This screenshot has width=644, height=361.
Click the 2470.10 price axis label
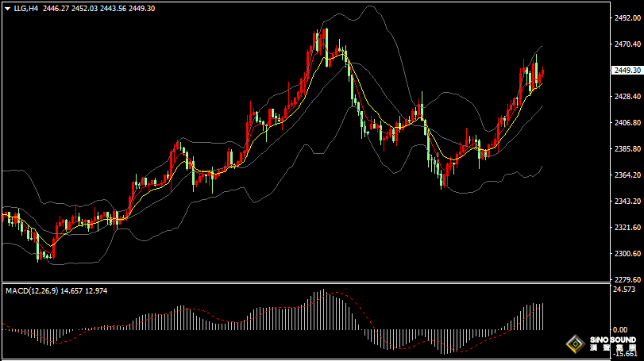tap(627, 44)
